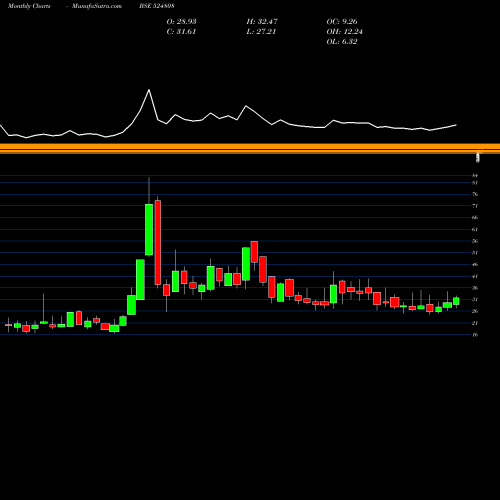
Task: Click the highest peak of the white line chart
Action: [x=149, y=90]
